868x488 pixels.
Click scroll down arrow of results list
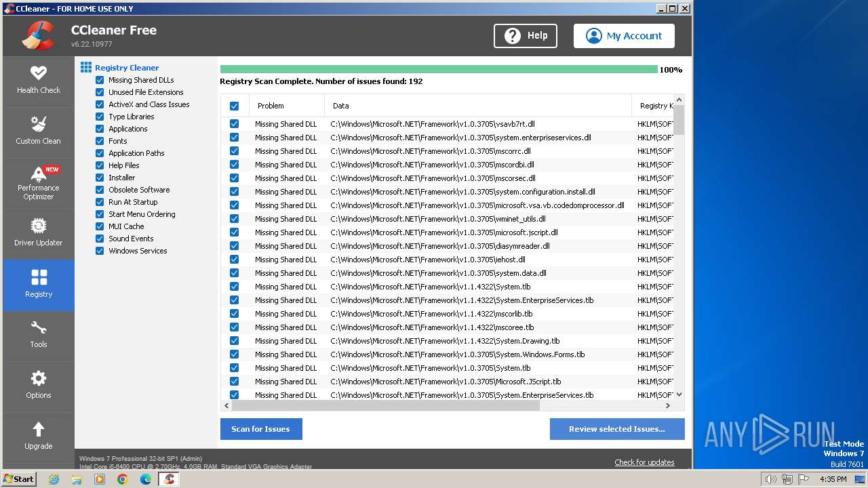click(x=679, y=394)
